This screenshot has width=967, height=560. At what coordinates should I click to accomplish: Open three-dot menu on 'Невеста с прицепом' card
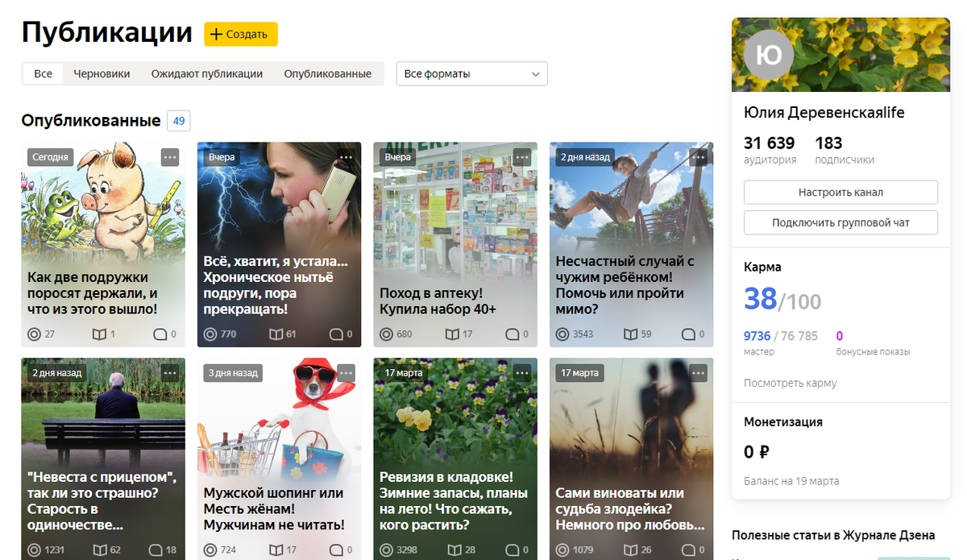click(x=169, y=373)
